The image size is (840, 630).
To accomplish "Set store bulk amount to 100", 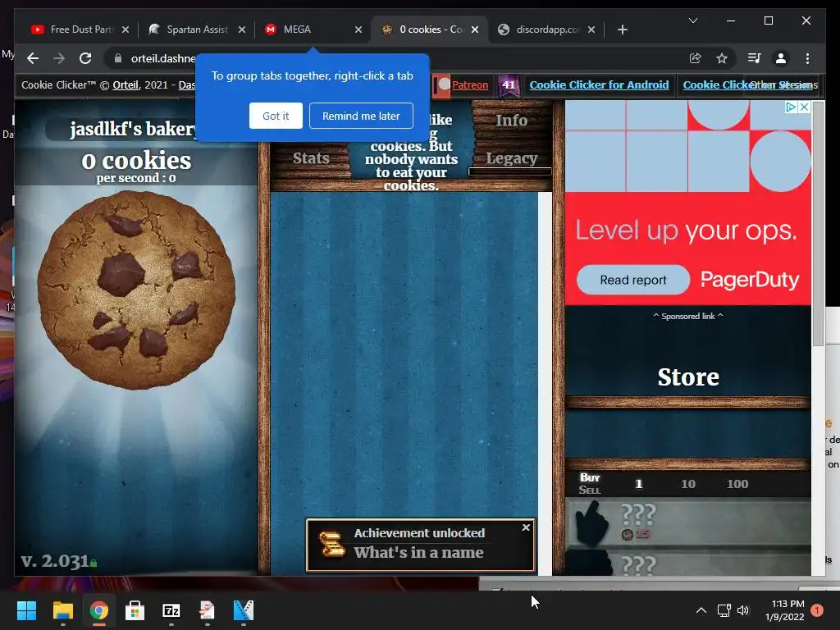I will [737, 484].
